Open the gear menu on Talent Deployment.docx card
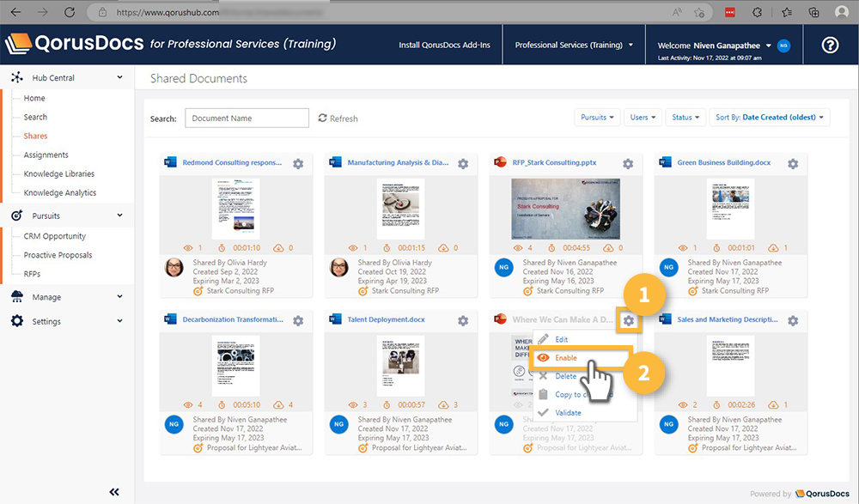The width and height of the screenshot is (859, 504). (463, 320)
